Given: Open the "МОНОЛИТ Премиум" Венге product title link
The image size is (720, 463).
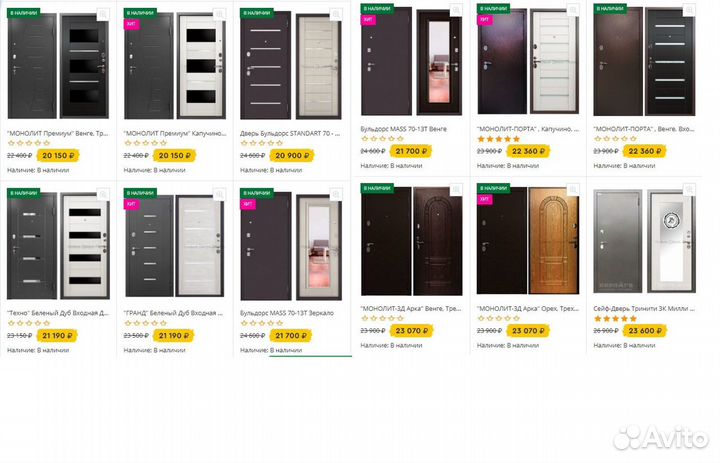Looking at the screenshot, I should [x=57, y=131].
